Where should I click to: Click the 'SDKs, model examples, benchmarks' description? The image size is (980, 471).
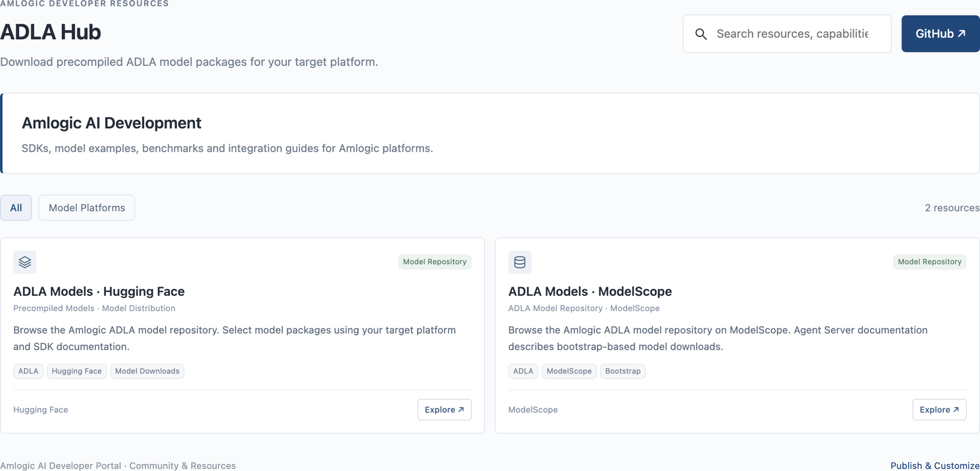[227, 148]
